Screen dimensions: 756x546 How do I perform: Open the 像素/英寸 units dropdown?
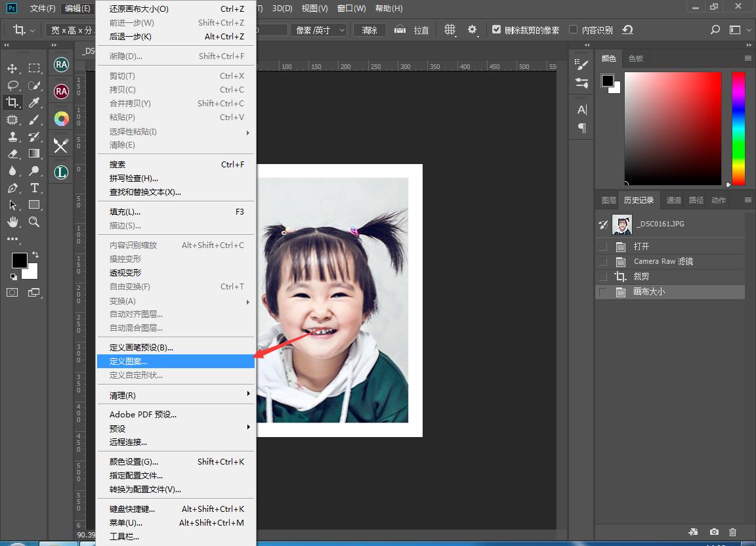319,29
